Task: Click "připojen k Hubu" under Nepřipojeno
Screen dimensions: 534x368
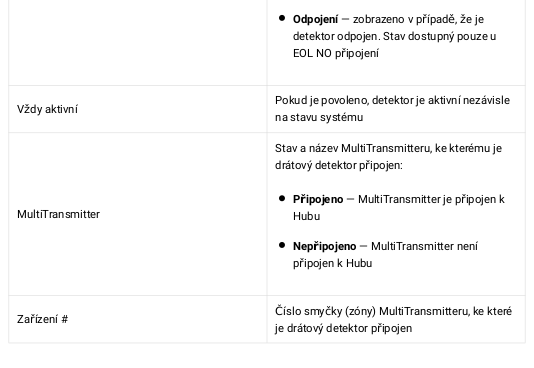Action: [332, 263]
